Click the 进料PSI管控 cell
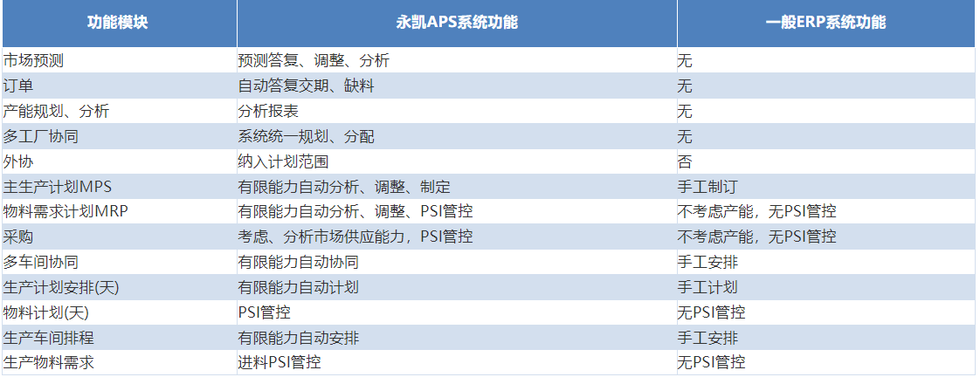 [457, 363]
